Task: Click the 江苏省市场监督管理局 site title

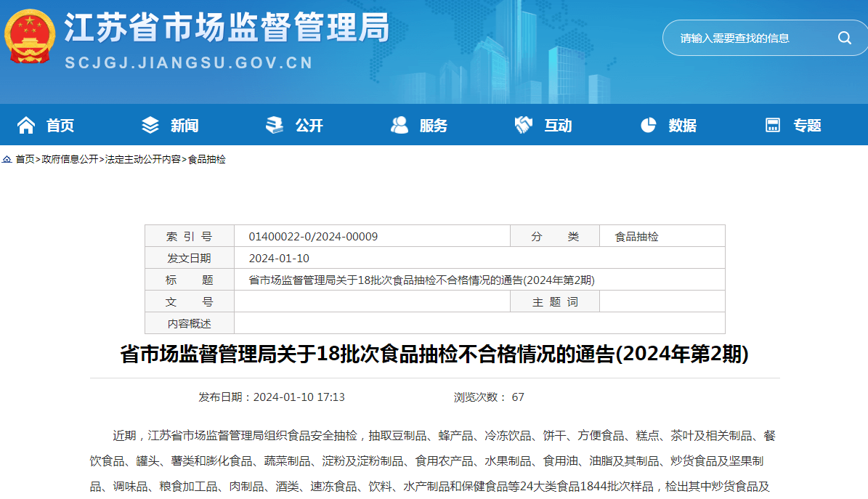Action: pos(227,27)
